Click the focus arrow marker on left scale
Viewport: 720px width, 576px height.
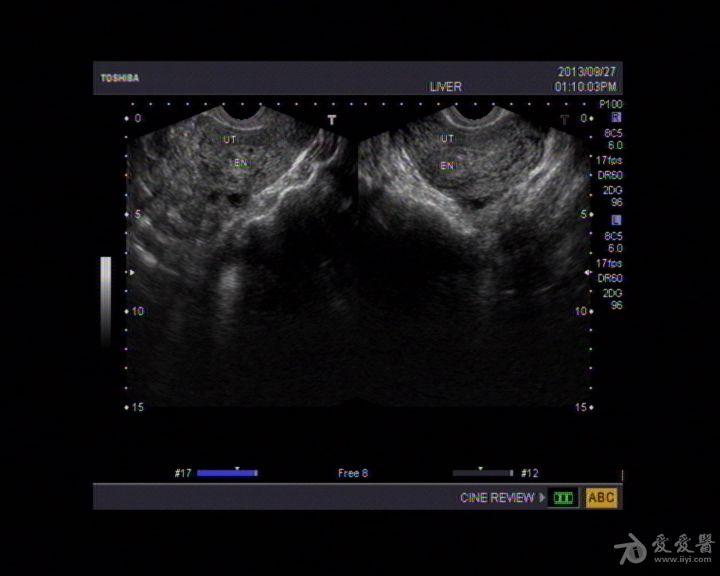pyautogui.click(x=127, y=272)
